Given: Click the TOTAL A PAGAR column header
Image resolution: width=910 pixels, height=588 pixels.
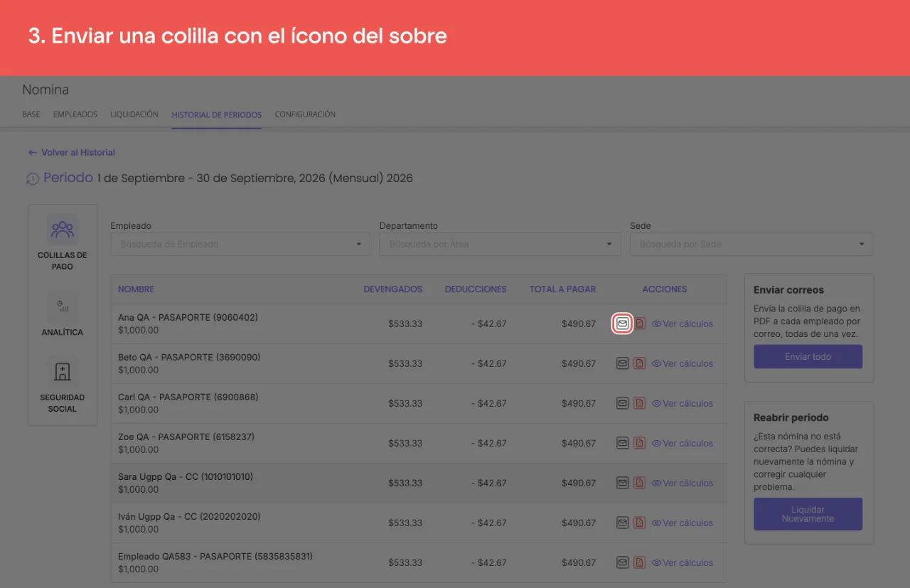Looking at the screenshot, I should pyautogui.click(x=562, y=289).
